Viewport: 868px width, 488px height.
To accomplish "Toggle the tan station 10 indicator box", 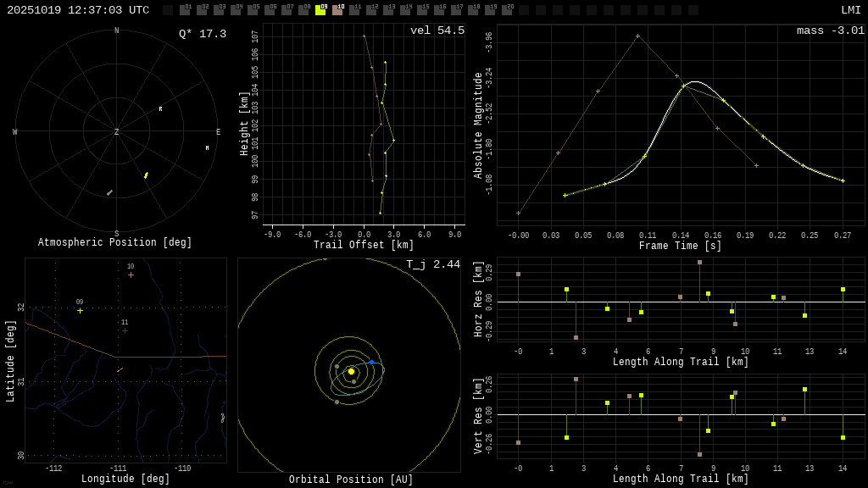I will point(337,10).
